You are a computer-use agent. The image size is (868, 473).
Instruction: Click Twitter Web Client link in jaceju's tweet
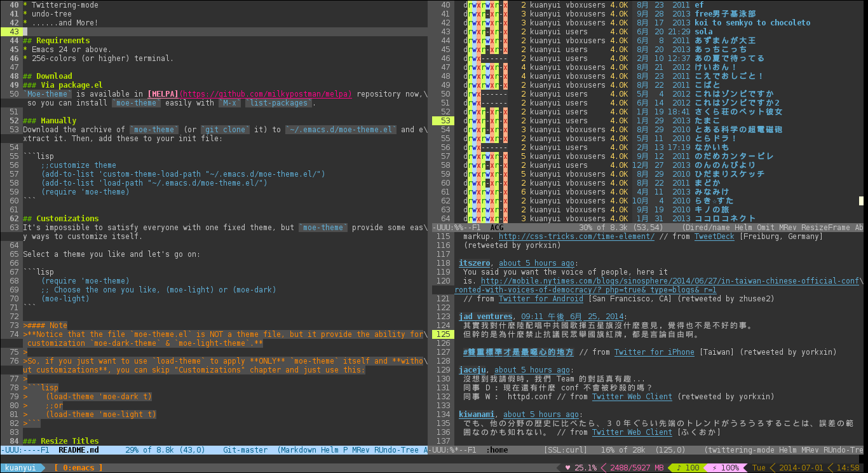click(632, 397)
